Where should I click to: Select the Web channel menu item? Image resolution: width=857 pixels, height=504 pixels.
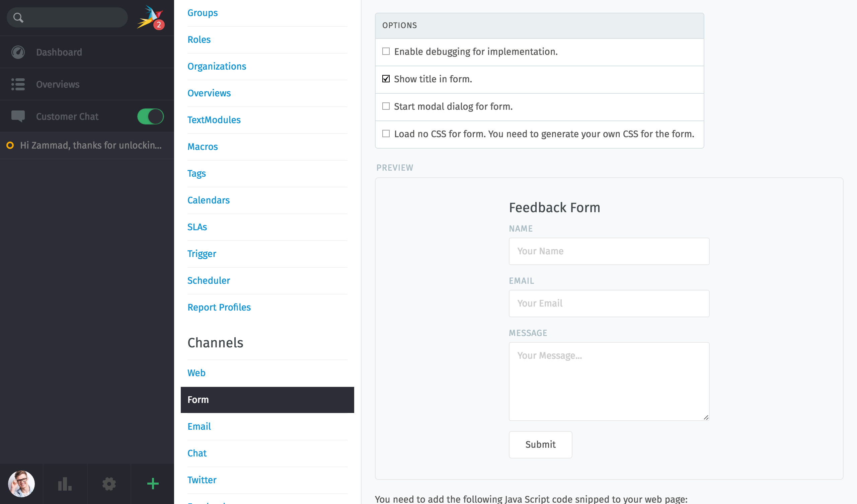[196, 372]
